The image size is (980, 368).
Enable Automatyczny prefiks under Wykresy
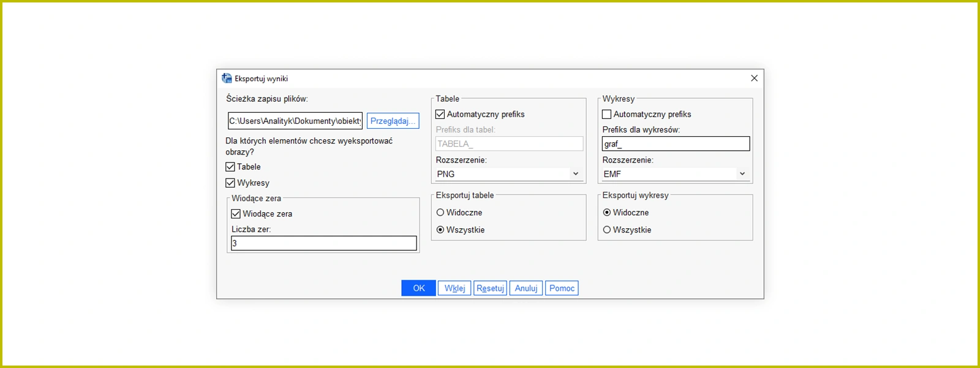[x=607, y=114]
